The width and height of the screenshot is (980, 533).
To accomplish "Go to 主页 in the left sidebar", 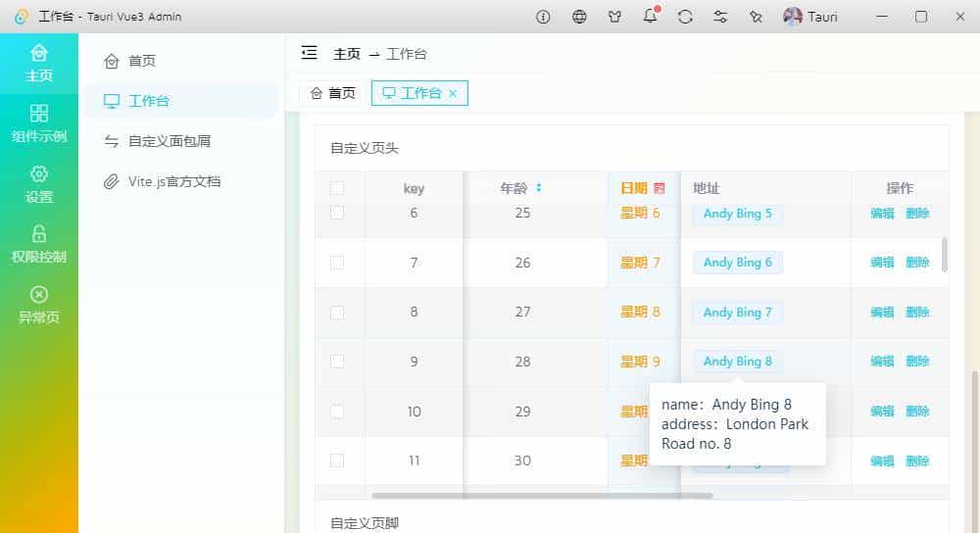I will coord(39,64).
